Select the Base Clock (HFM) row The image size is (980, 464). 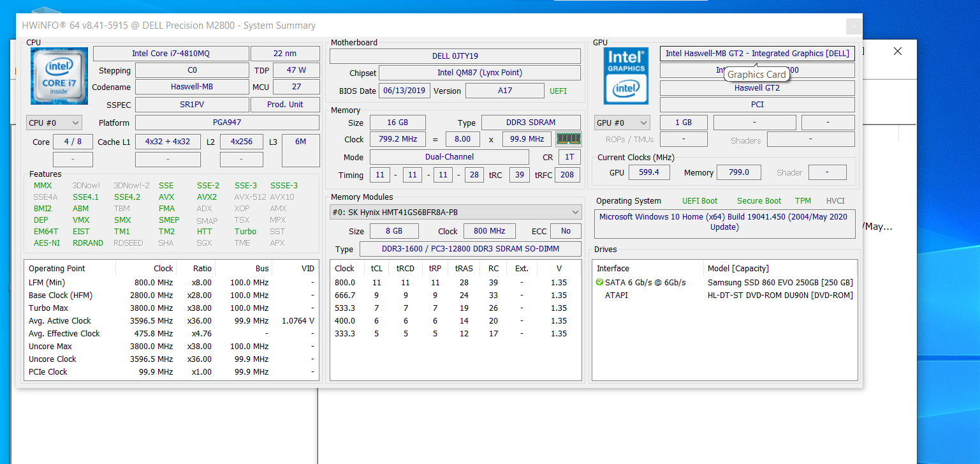[172, 295]
